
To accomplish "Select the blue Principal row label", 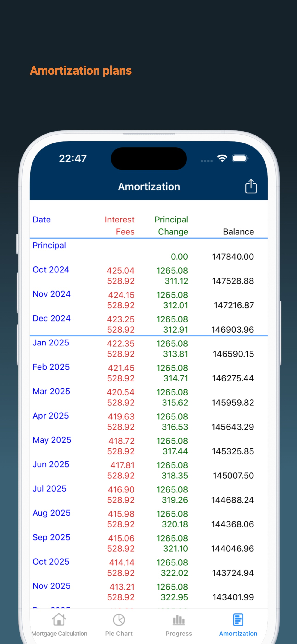I will (49, 245).
